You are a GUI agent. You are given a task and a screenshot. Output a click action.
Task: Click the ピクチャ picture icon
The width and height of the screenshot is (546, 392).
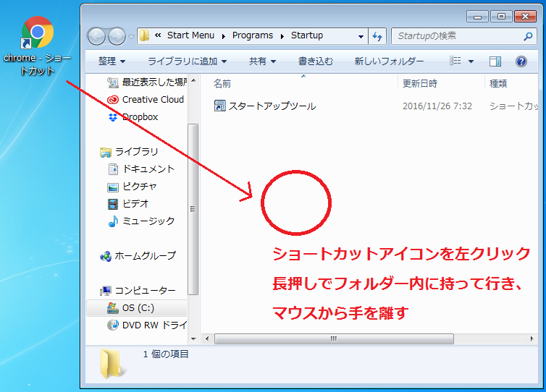[113, 187]
